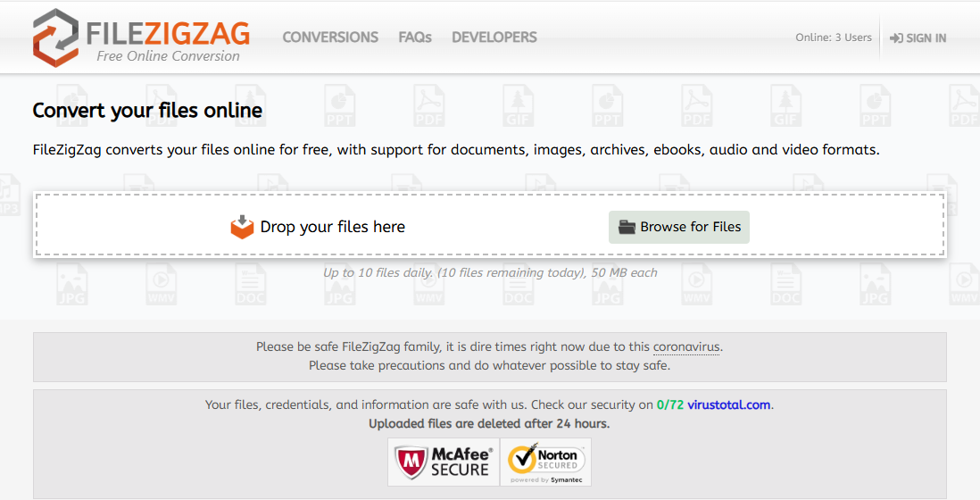980x500 pixels.
Task: Click the orange drop-box download icon
Action: [242, 227]
